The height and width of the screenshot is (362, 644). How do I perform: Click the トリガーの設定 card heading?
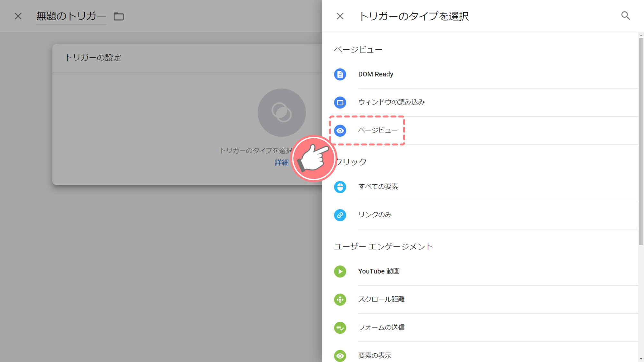point(93,58)
